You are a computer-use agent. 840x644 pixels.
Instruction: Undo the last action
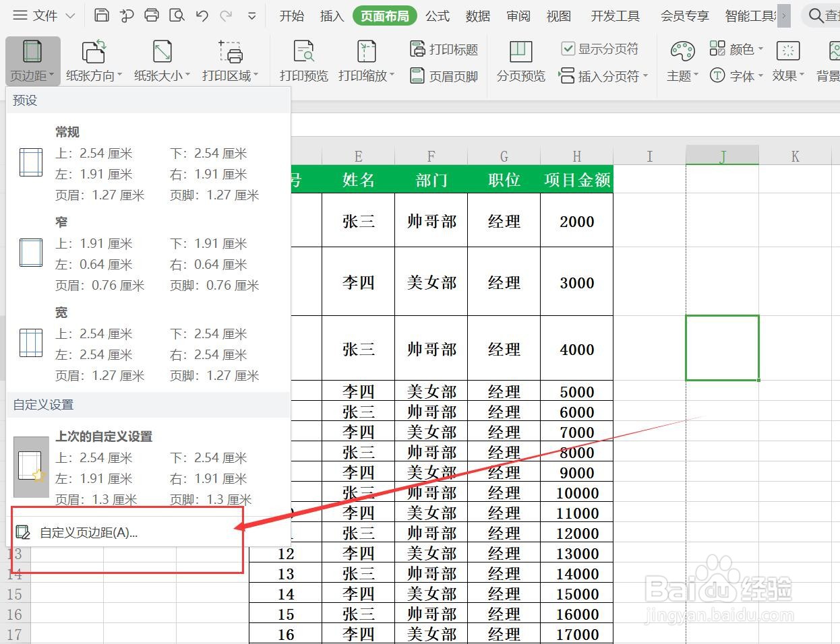(202, 15)
